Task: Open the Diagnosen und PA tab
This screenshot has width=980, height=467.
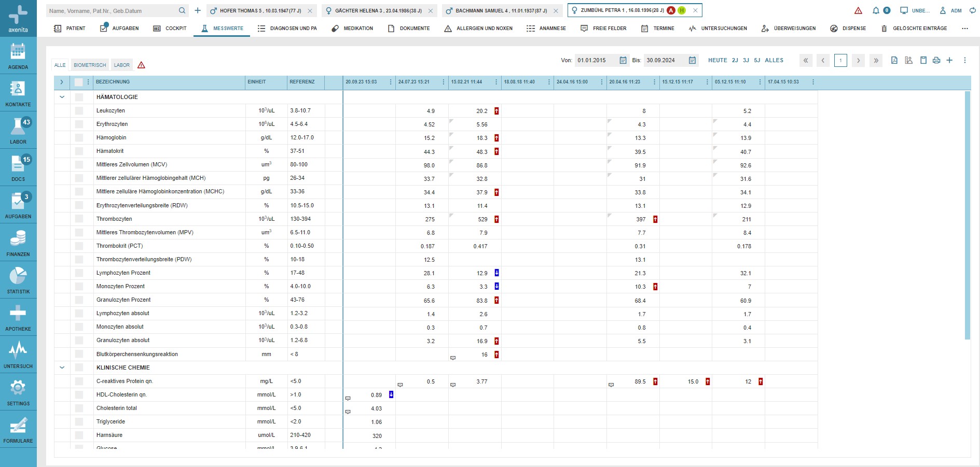Action: click(x=287, y=29)
